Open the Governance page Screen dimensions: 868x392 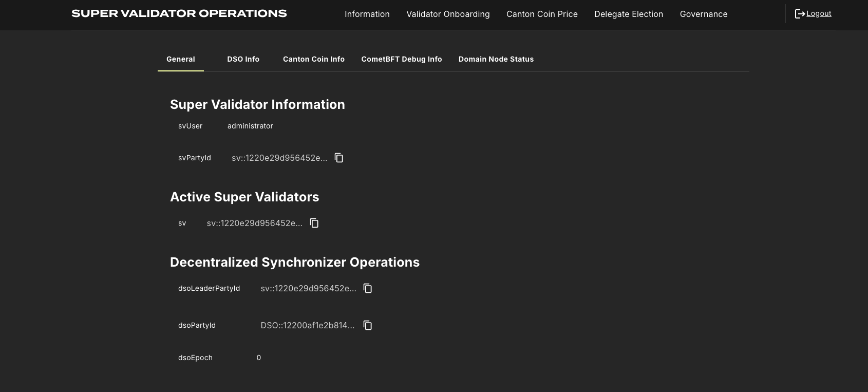tap(703, 14)
